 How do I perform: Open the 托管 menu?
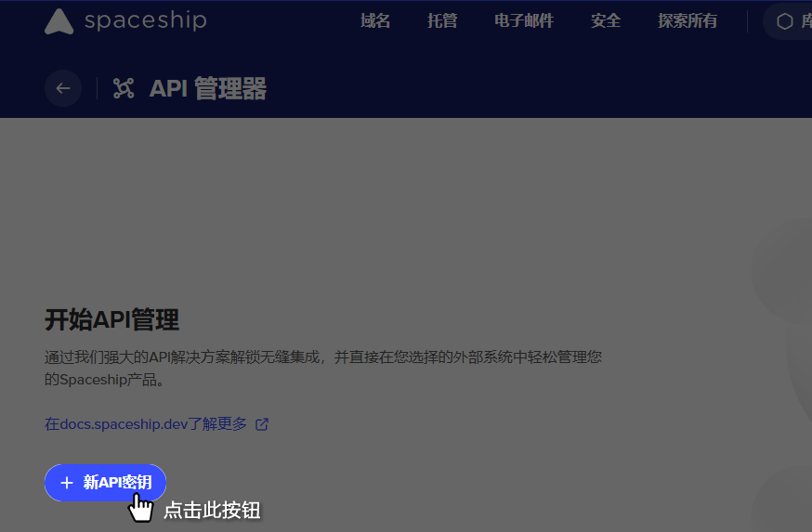tap(442, 20)
